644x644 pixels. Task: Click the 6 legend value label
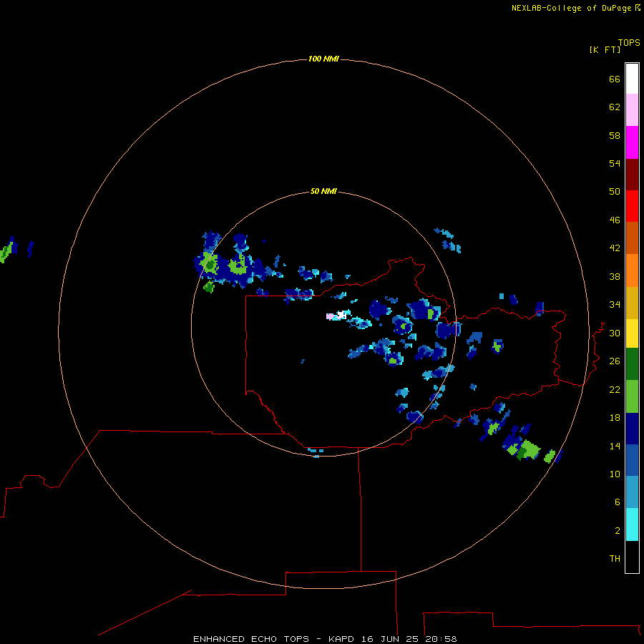[618, 502]
